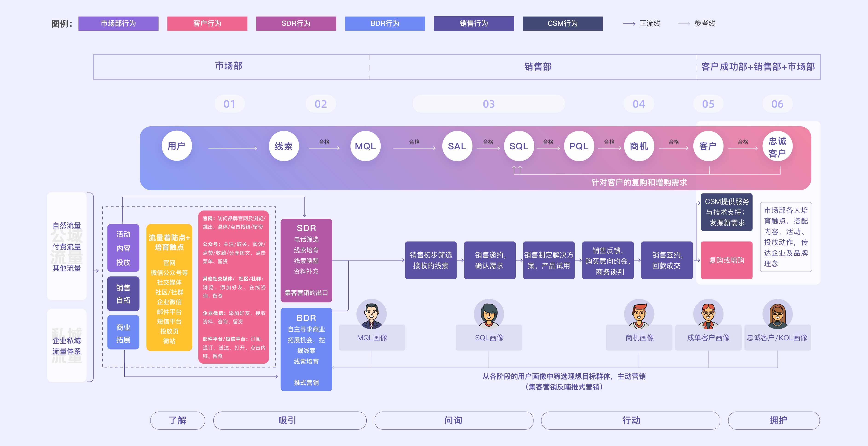Toggle the SDR行为 legend chip

(x=296, y=24)
